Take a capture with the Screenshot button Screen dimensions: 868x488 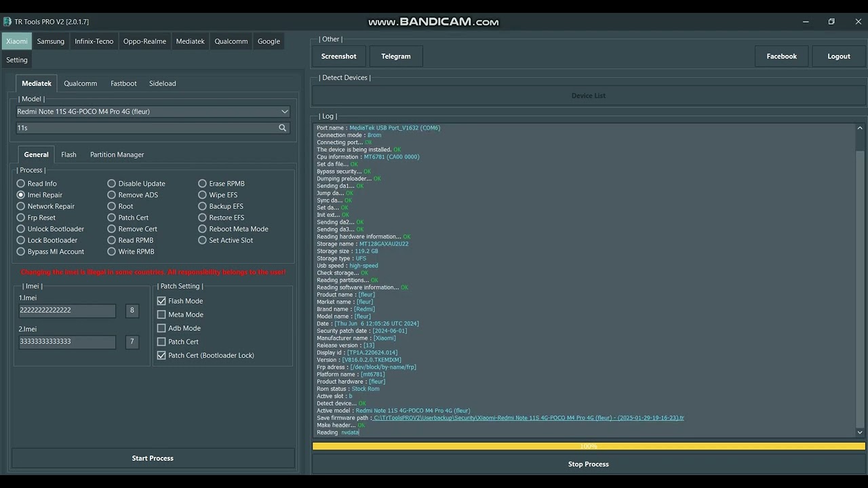(x=339, y=56)
